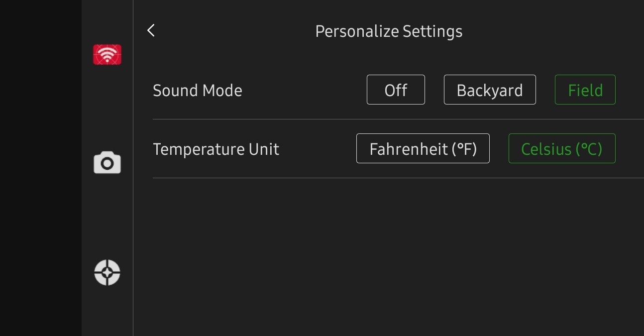Choose Field sound mode
Screen dimensions: 644x336
585,90
